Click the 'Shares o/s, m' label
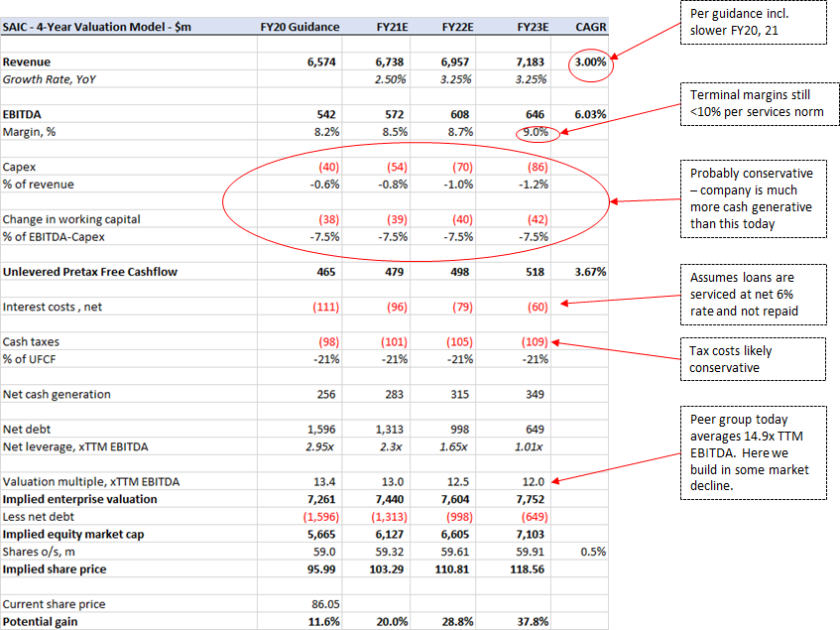Image resolution: width=840 pixels, height=630 pixels. pos(39,552)
